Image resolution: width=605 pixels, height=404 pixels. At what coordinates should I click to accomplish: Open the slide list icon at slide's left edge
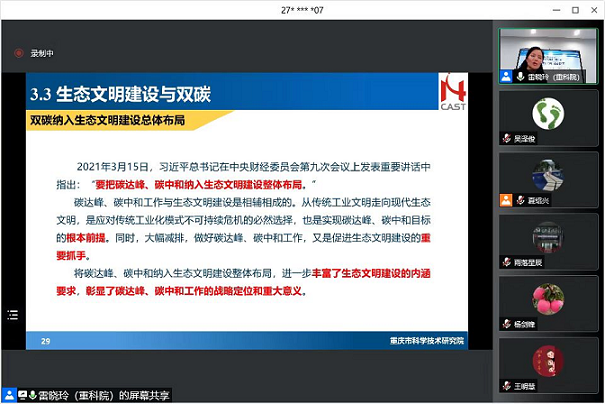pyautogui.click(x=12, y=314)
